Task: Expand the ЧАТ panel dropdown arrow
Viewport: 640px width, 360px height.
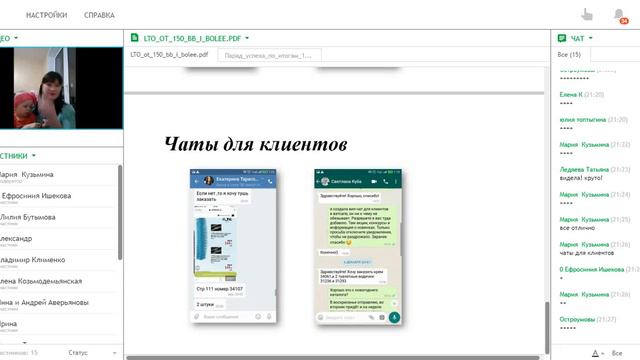Action: [591, 38]
